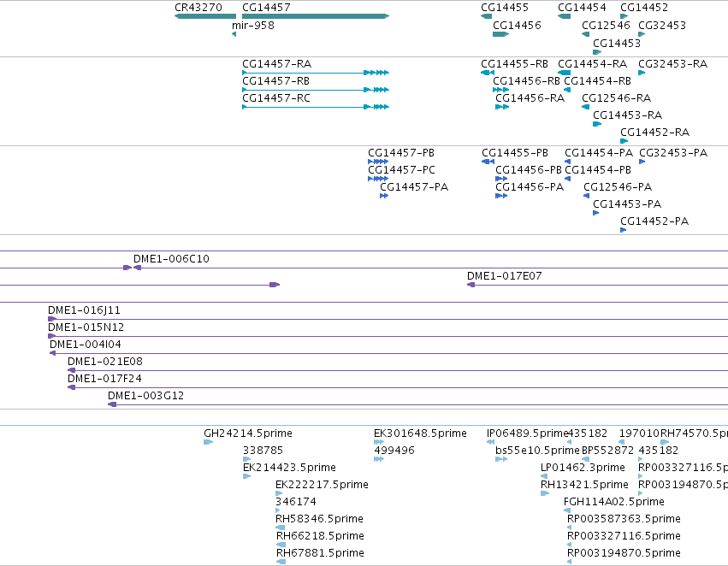Click EST RH66218.5prime label
The width and height of the screenshot is (728, 566).
(320, 536)
